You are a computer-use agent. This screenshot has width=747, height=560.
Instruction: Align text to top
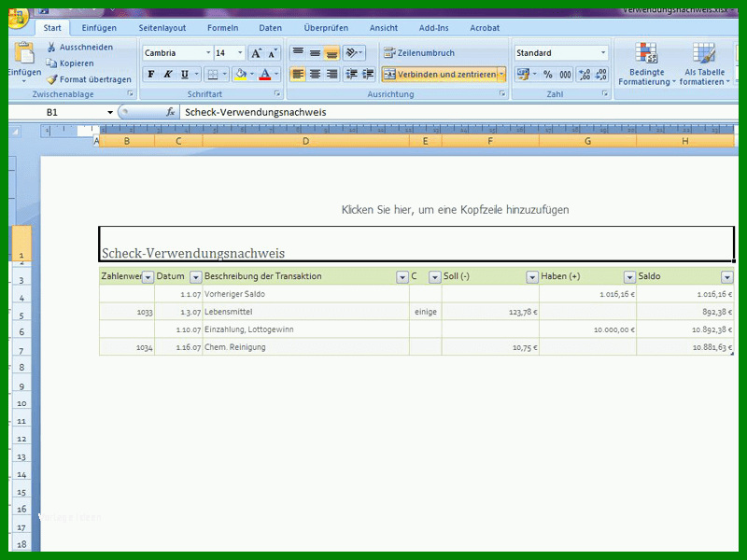[298, 52]
